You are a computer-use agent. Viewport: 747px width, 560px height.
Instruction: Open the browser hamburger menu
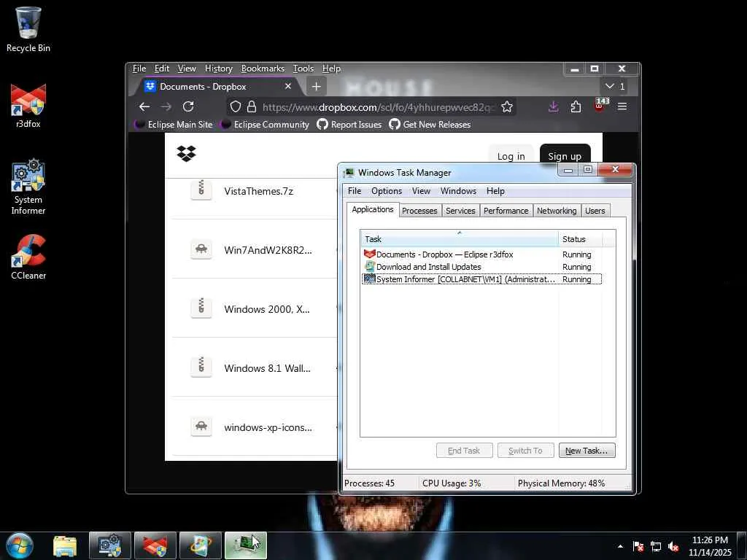pyautogui.click(x=622, y=106)
